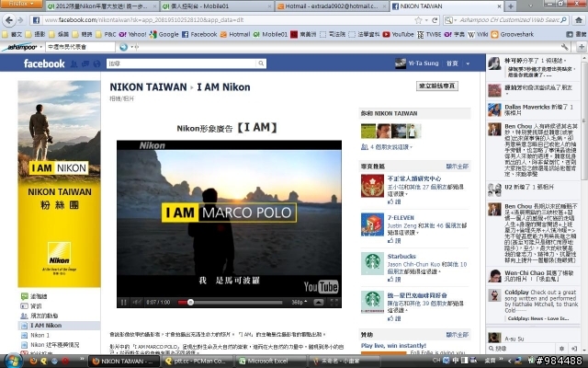Go back to the previous page
This screenshot has height=368, width=588.
coord(9,20)
